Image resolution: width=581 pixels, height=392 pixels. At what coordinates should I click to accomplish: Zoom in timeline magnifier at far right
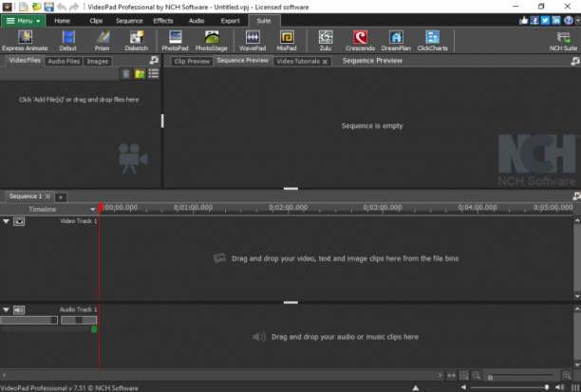[x=567, y=376]
